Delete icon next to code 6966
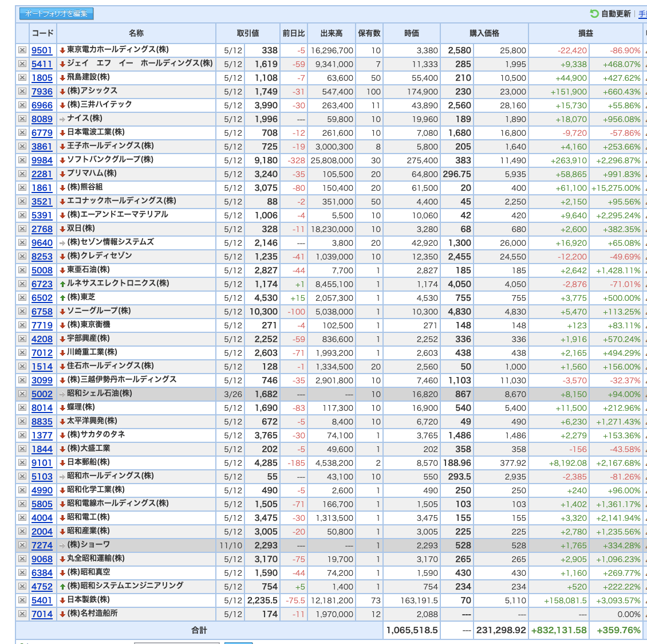Viewport: 647px width, 644px height. pyautogui.click(x=22, y=105)
